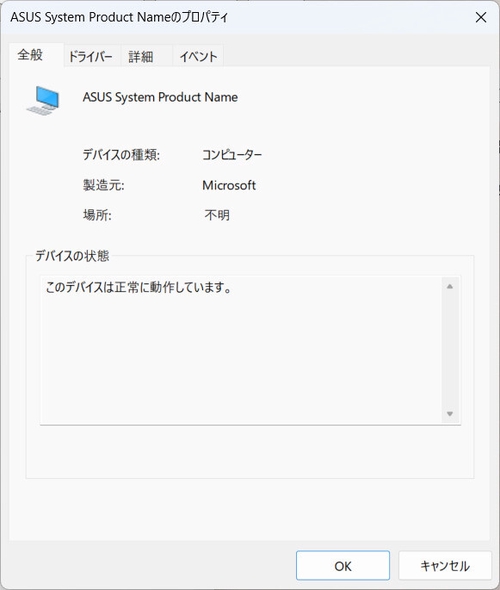Click the デバイスの状態 group label
Screen dimensions: 500x590
(x=72, y=256)
